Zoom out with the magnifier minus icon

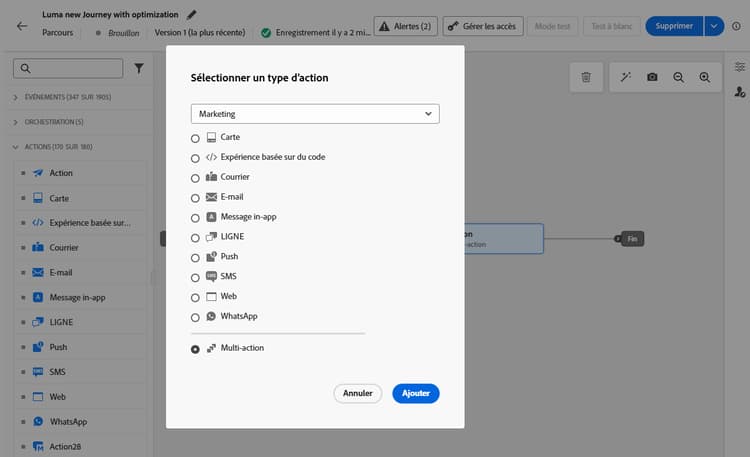click(x=678, y=77)
